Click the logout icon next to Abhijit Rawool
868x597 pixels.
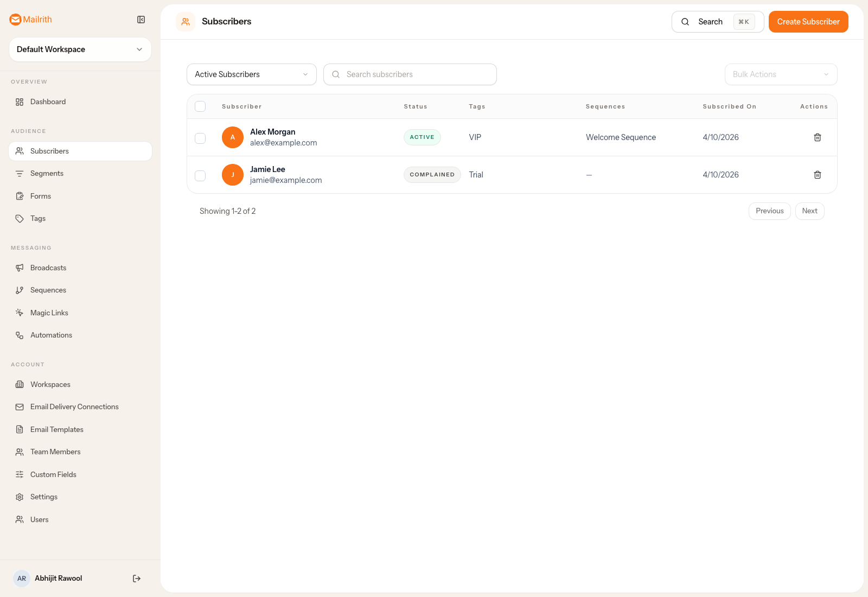point(136,578)
